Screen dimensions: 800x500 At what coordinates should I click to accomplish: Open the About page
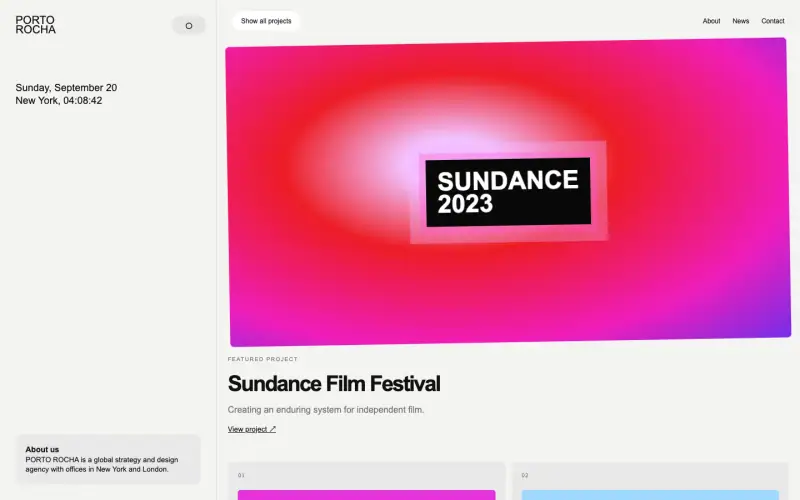coord(711,21)
